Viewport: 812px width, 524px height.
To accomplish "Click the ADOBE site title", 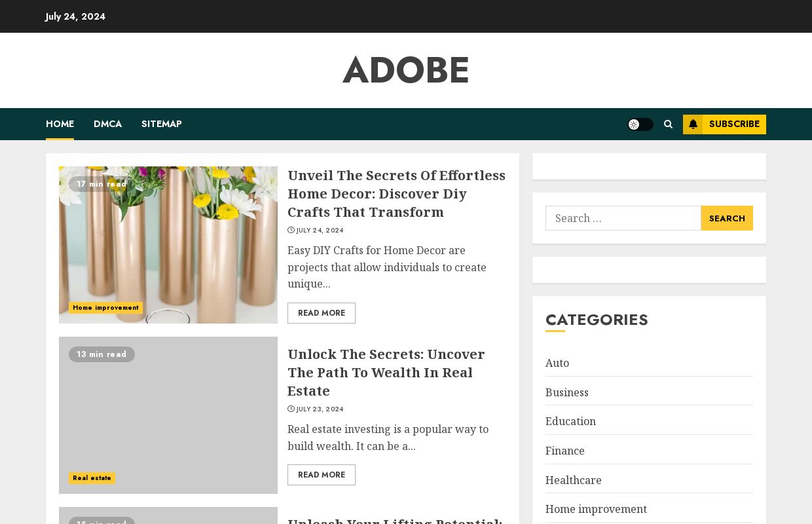I will point(406,70).
